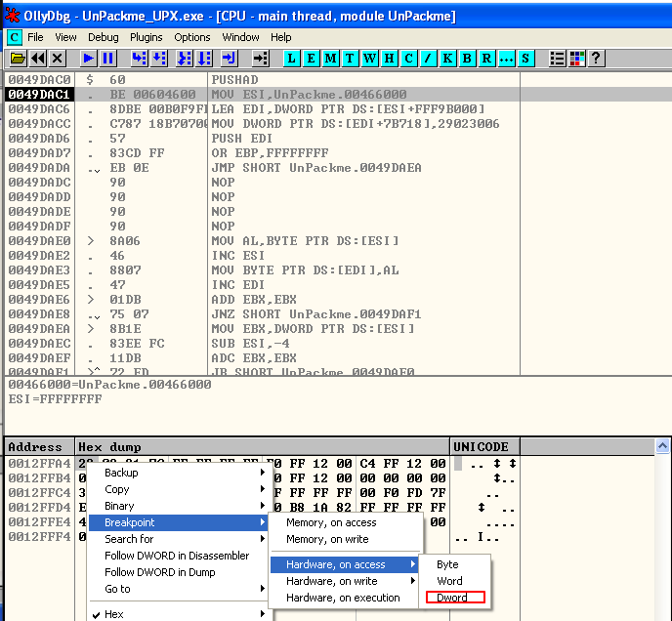Image resolution: width=672 pixels, height=621 pixels.
Task: Open Breakpoints window with B button
Action: [467, 59]
